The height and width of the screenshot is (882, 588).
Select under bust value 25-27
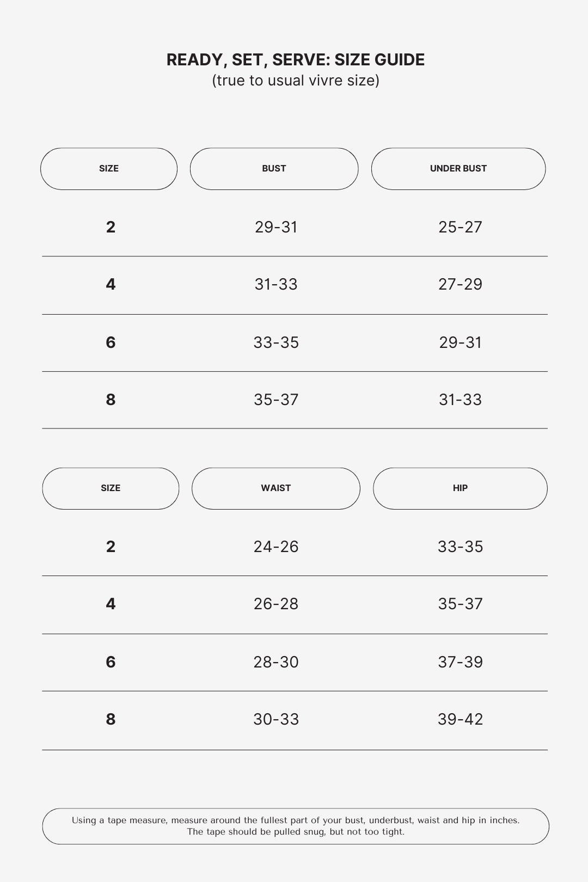coord(460,227)
